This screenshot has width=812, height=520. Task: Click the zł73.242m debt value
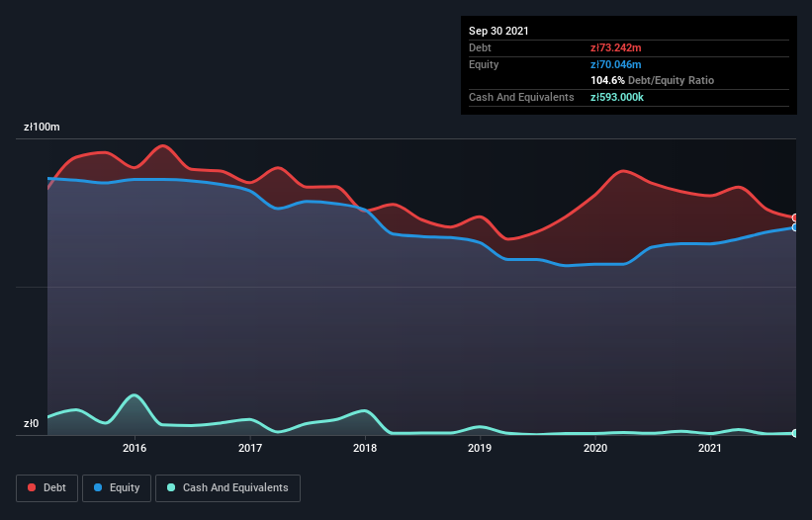(616, 47)
